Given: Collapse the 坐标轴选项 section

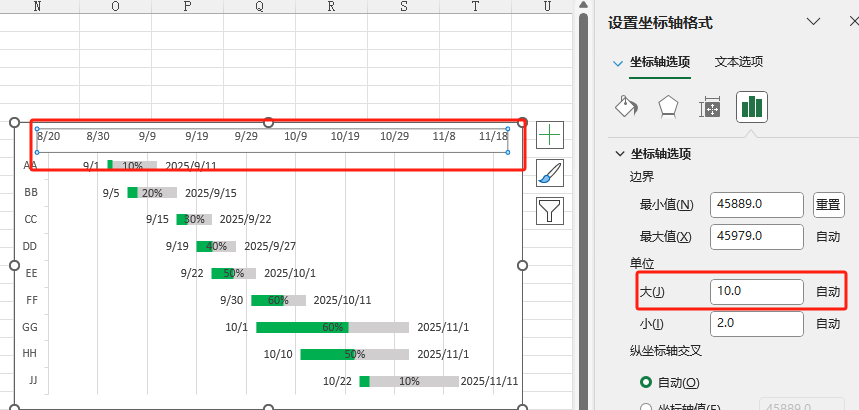Looking at the screenshot, I should click(620, 153).
